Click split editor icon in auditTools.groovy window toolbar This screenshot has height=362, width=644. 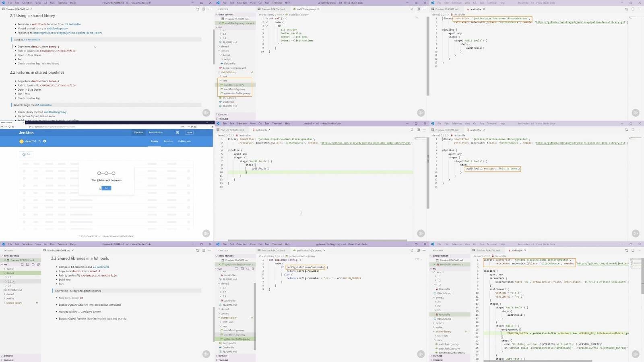(x=418, y=9)
